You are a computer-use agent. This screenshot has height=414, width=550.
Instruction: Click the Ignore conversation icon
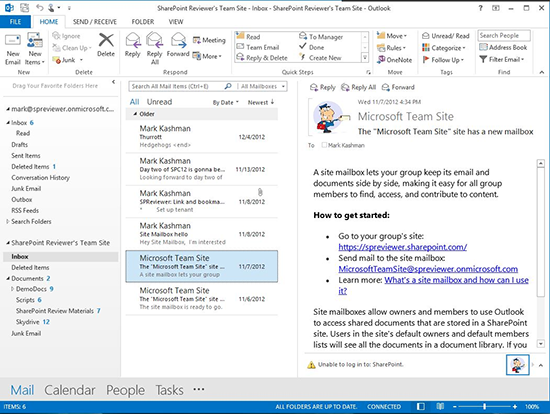(x=56, y=36)
